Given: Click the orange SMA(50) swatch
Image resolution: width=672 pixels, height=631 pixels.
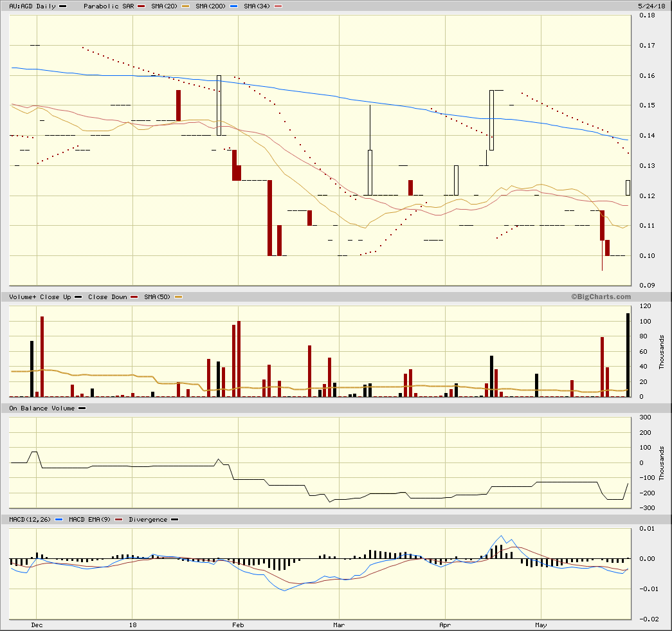Looking at the screenshot, I should click(178, 297).
